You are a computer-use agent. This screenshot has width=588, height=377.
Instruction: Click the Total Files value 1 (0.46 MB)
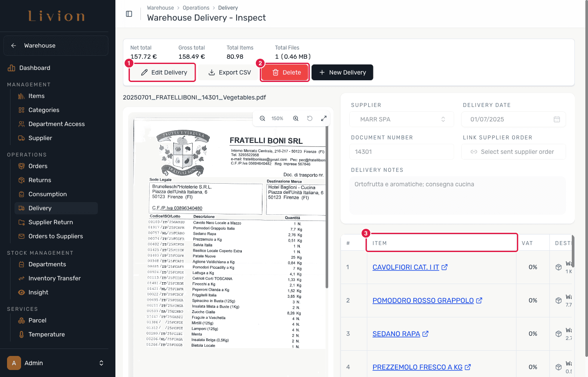(293, 57)
